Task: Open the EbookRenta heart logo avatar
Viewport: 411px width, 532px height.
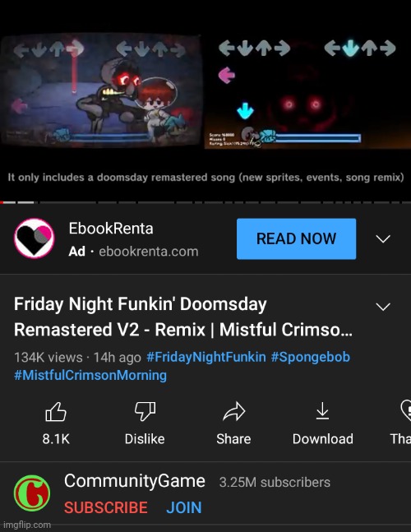Action: [34, 238]
